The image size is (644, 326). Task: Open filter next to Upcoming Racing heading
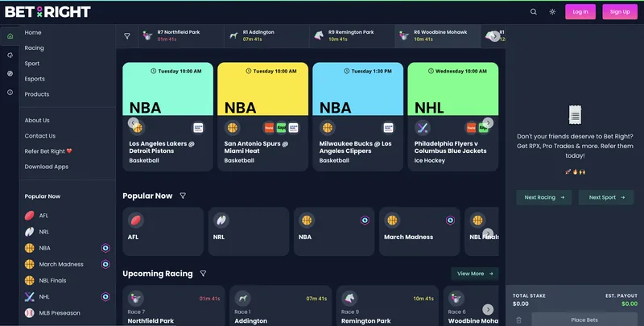click(x=203, y=274)
